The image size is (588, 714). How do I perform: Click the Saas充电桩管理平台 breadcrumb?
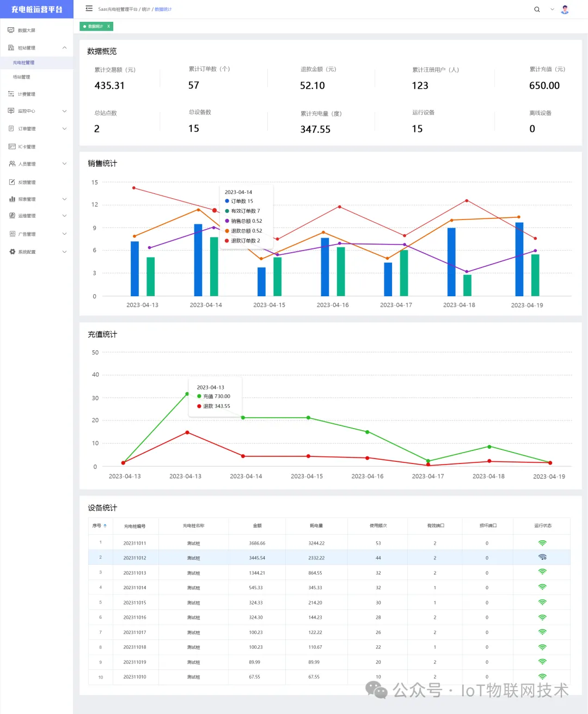coord(118,9)
